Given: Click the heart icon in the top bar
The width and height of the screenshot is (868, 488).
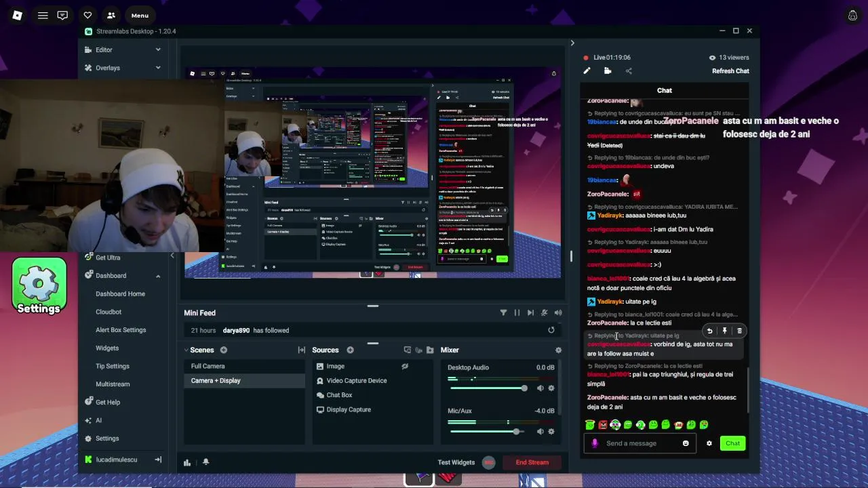Looking at the screenshot, I should (87, 16).
